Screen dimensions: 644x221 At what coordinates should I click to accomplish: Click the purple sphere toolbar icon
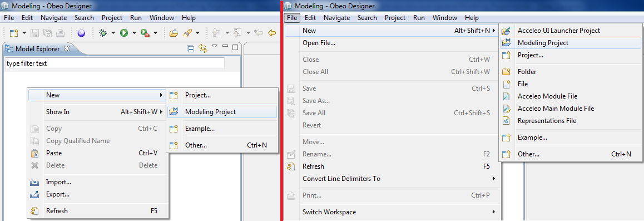81,33
